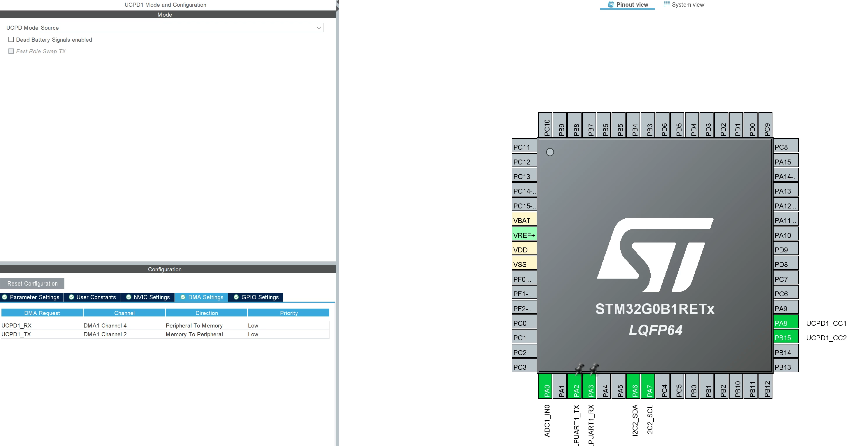Select pin PB9 on the top row

560,125
